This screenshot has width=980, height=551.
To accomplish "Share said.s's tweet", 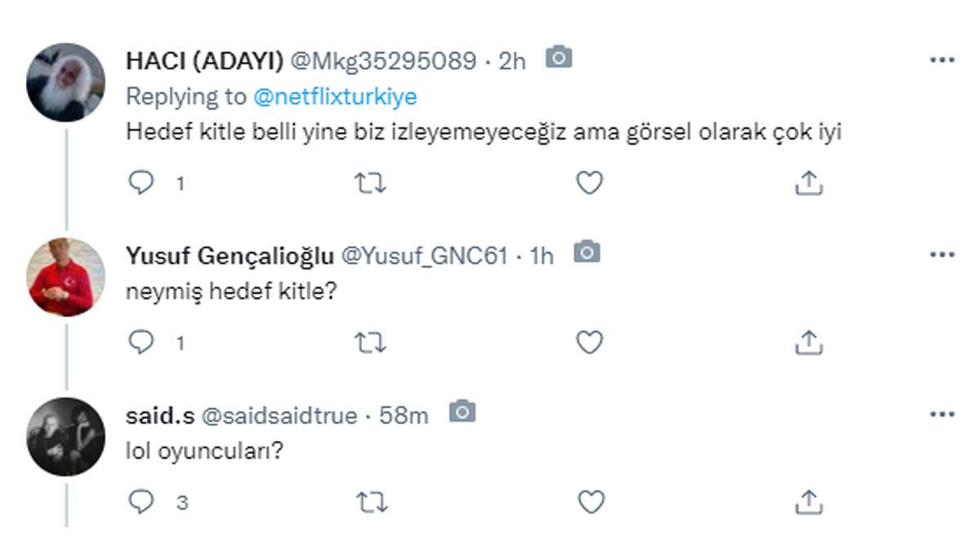I will (808, 502).
